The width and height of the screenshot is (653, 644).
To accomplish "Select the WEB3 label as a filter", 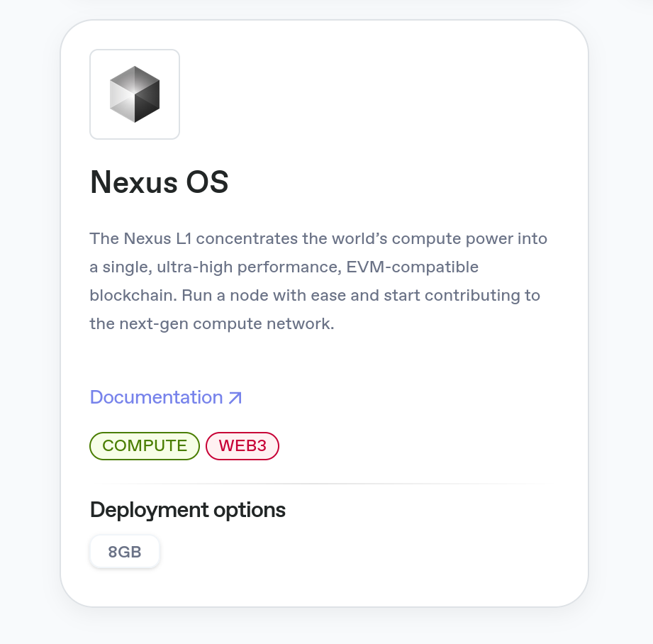I will 242,445.
